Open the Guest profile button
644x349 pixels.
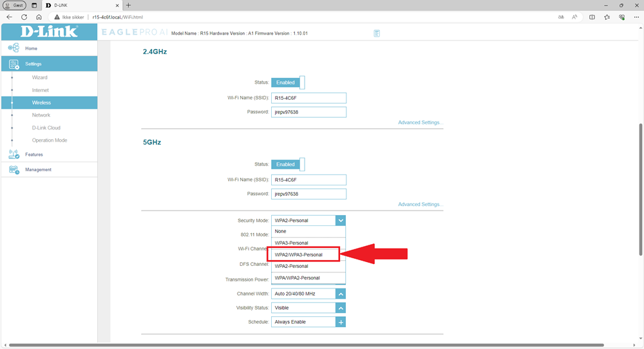pos(14,5)
